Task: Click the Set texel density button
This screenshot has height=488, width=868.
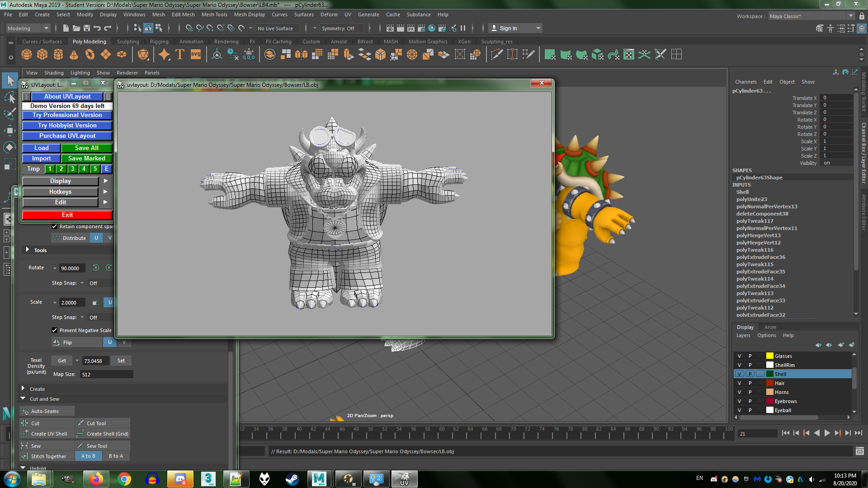Action: coord(121,361)
